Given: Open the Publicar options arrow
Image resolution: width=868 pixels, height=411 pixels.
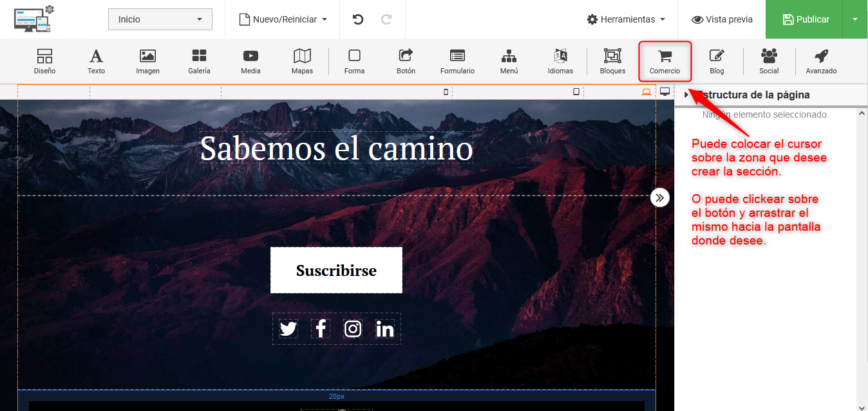Looking at the screenshot, I should pyautogui.click(x=855, y=19).
